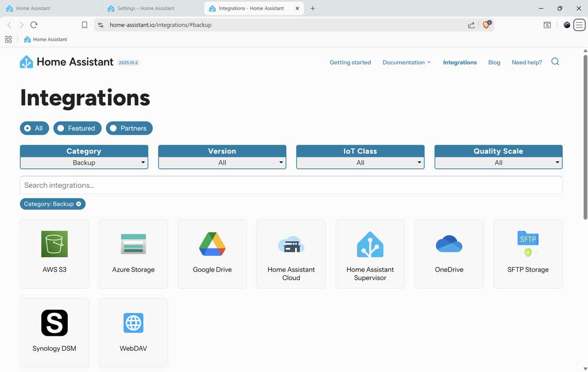Reload the current page
This screenshot has width=588, height=372.
[x=34, y=25]
